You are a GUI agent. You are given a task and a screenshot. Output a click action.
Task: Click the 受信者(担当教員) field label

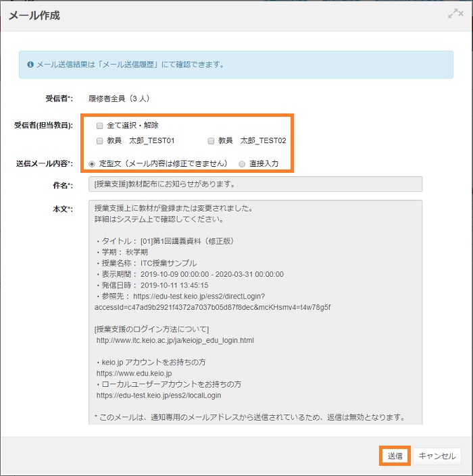pos(43,126)
